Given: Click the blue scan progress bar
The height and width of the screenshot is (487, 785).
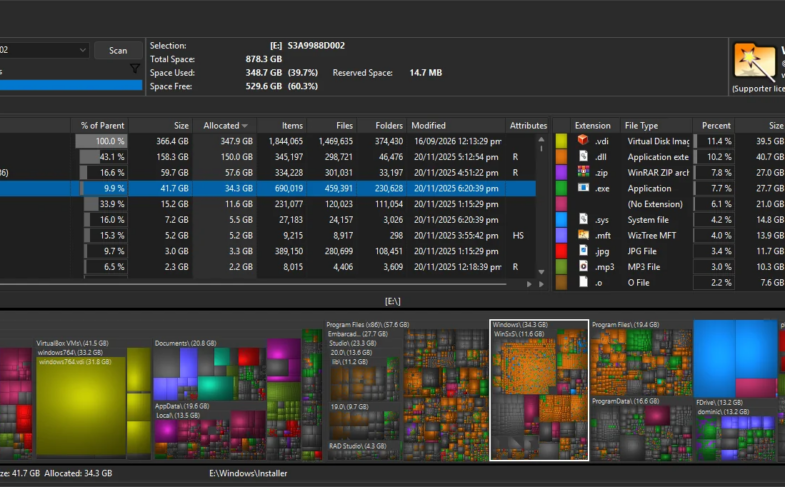Looking at the screenshot, I should [71, 85].
